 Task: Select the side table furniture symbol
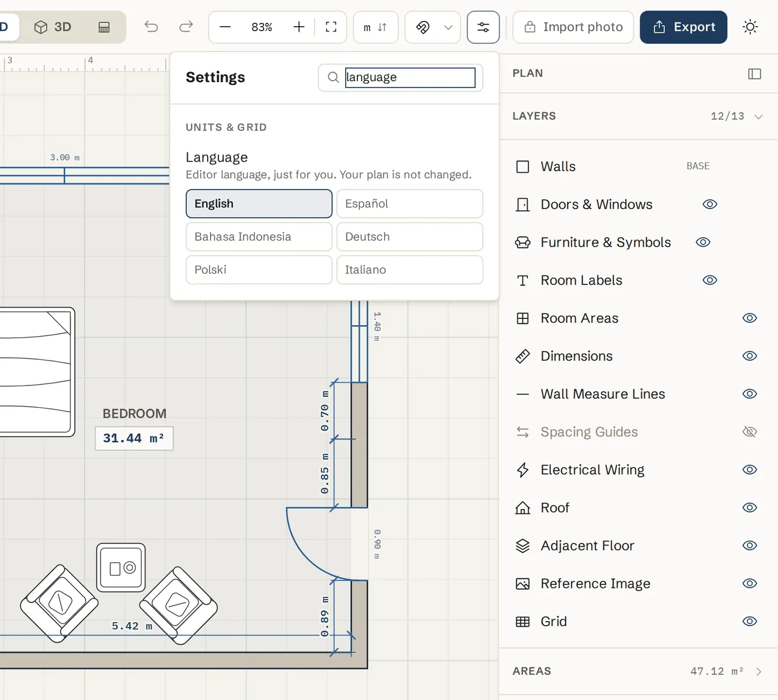pyautogui.click(x=121, y=568)
